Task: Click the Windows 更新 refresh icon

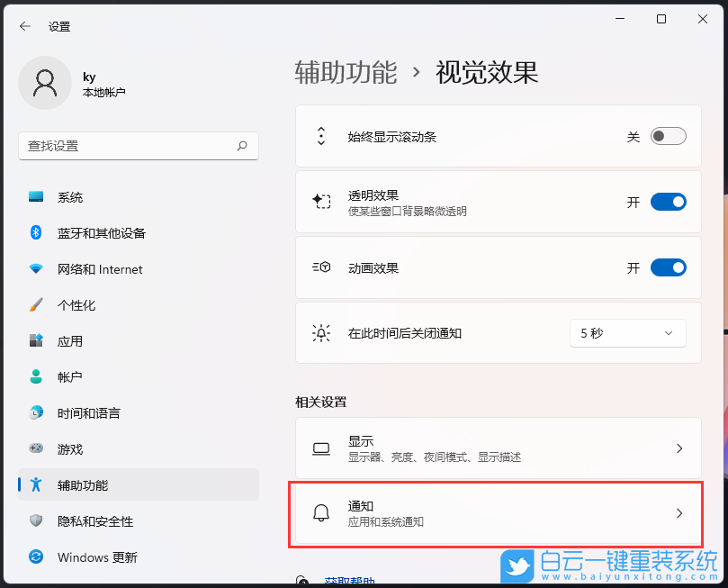Action: [36, 557]
